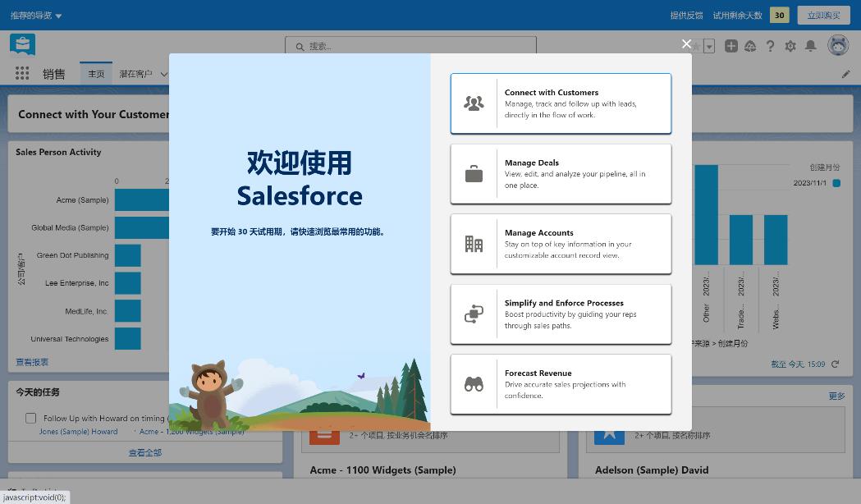Switch to the 主页 tab
The height and width of the screenshot is (504, 861).
pyautogui.click(x=97, y=73)
